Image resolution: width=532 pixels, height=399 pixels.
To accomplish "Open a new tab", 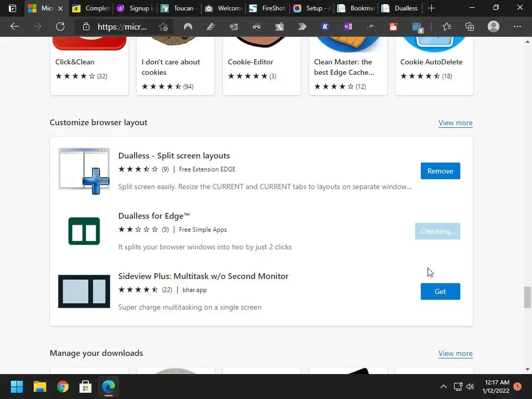I will tap(431, 8).
